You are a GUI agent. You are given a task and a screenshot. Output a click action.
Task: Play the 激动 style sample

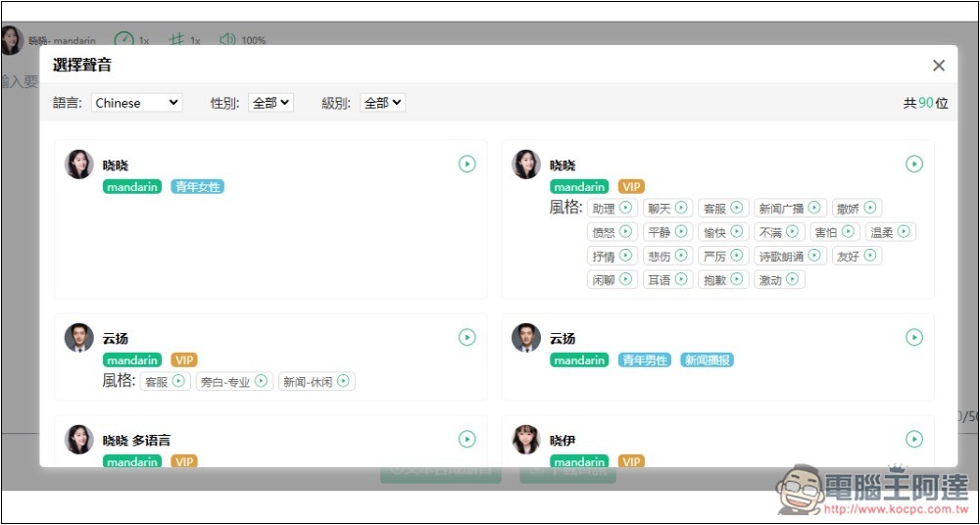click(x=792, y=280)
